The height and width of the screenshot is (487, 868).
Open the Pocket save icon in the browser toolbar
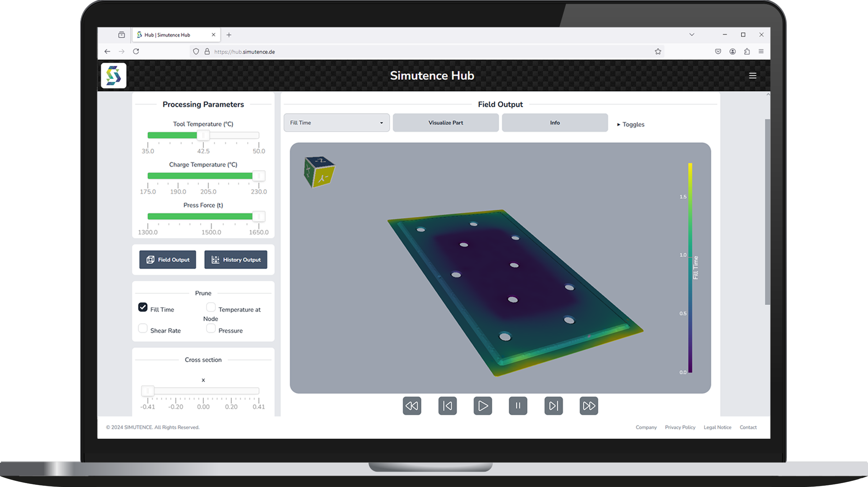tap(718, 51)
